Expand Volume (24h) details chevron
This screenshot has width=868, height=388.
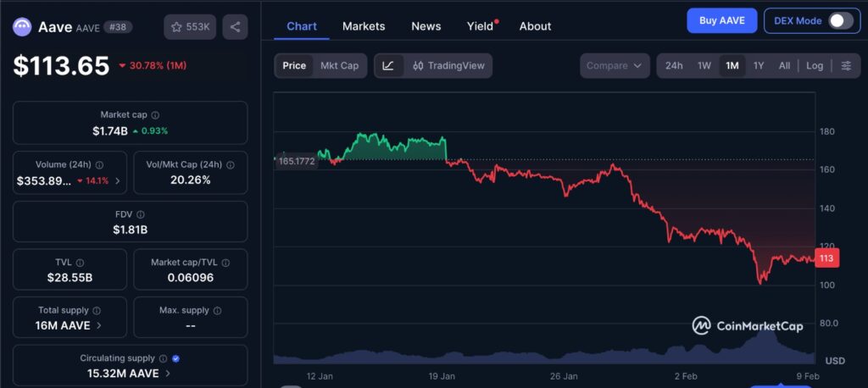pyautogui.click(x=117, y=181)
